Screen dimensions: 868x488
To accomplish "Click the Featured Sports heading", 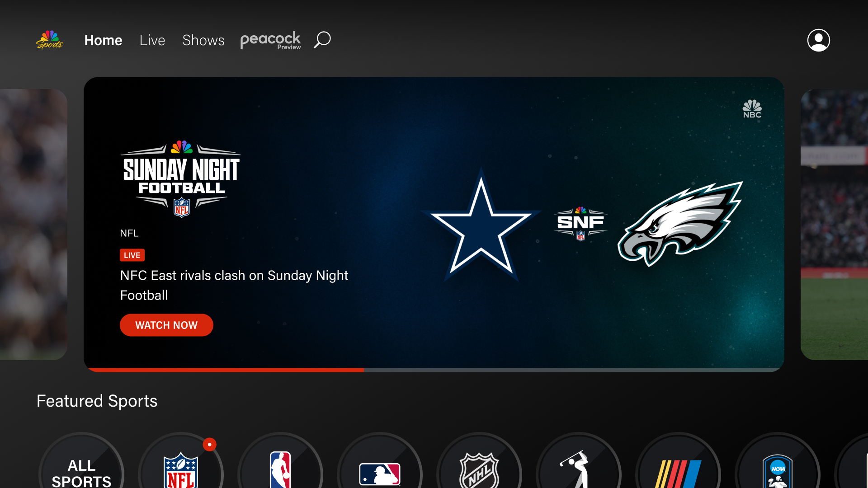I will click(97, 401).
